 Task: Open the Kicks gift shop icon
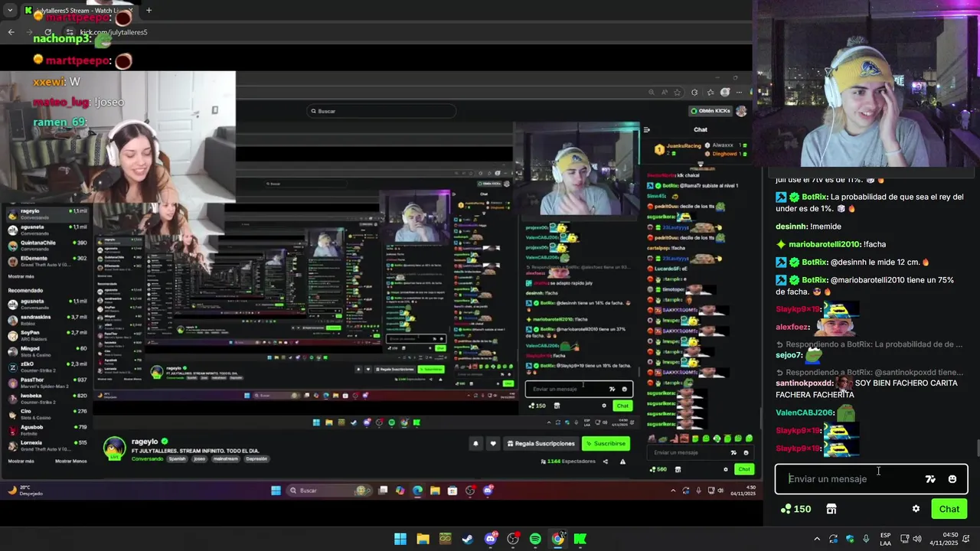[831, 509]
